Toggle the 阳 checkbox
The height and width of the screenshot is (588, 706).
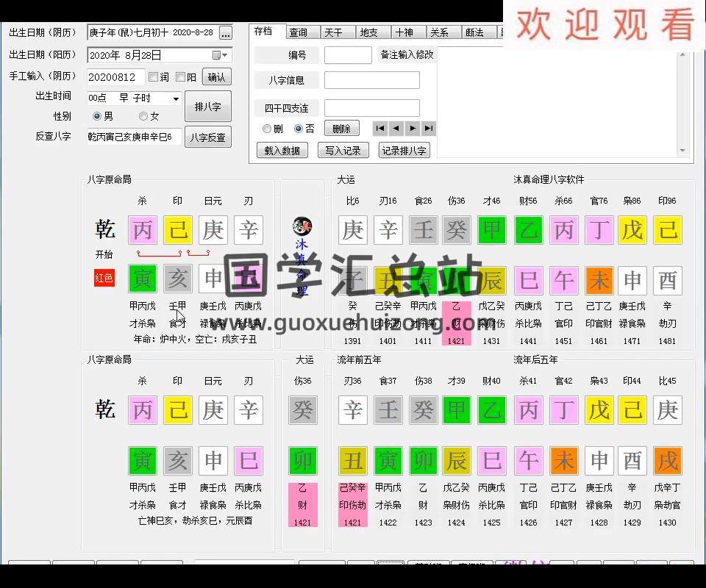tap(181, 77)
